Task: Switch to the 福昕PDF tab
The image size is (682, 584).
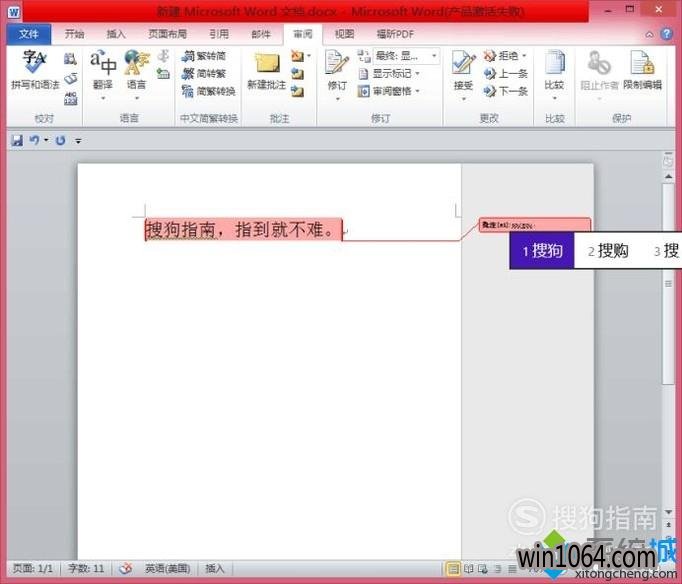Action: tap(395, 34)
